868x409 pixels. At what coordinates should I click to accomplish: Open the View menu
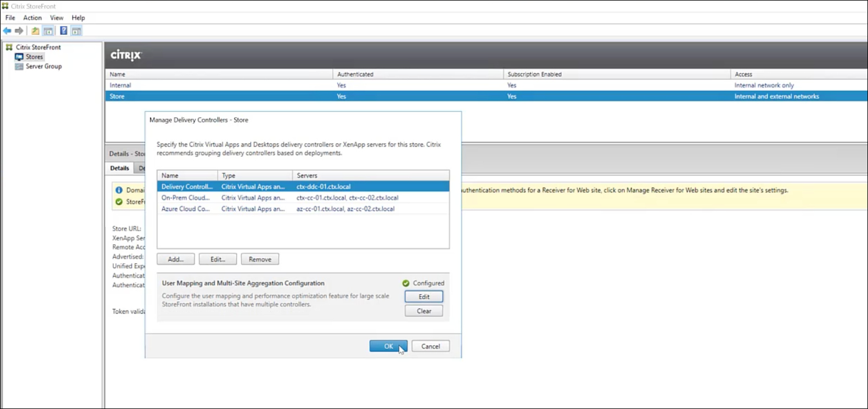click(x=57, y=18)
